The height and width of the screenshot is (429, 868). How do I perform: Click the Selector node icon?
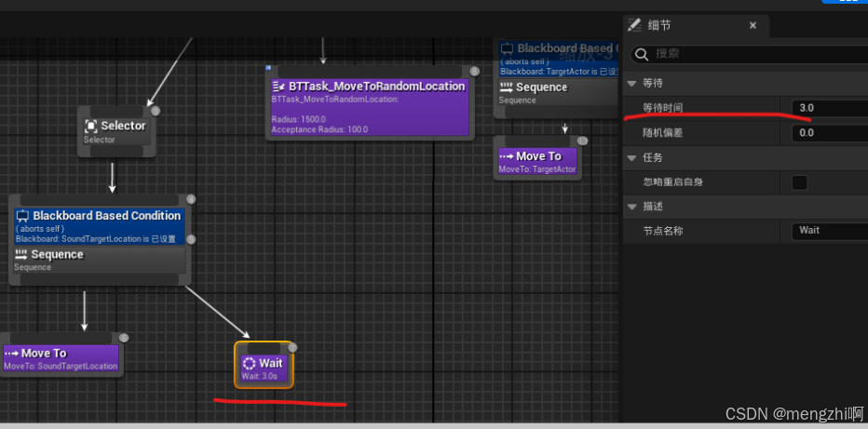pyautogui.click(x=90, y=126)
